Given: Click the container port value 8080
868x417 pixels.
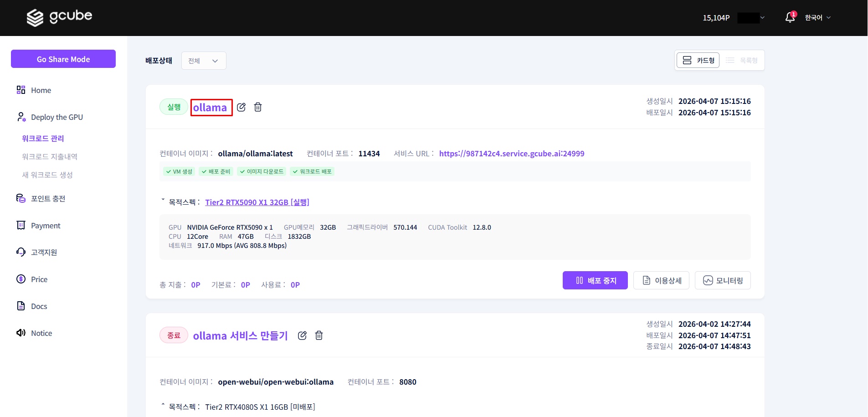Looking at the screenshot, I should (x=408, y=382).
